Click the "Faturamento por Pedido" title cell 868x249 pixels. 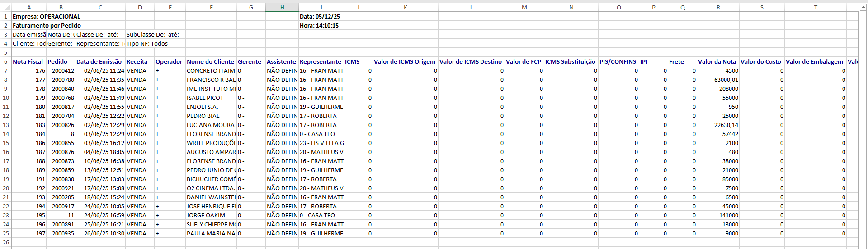(x=47, y=25)
